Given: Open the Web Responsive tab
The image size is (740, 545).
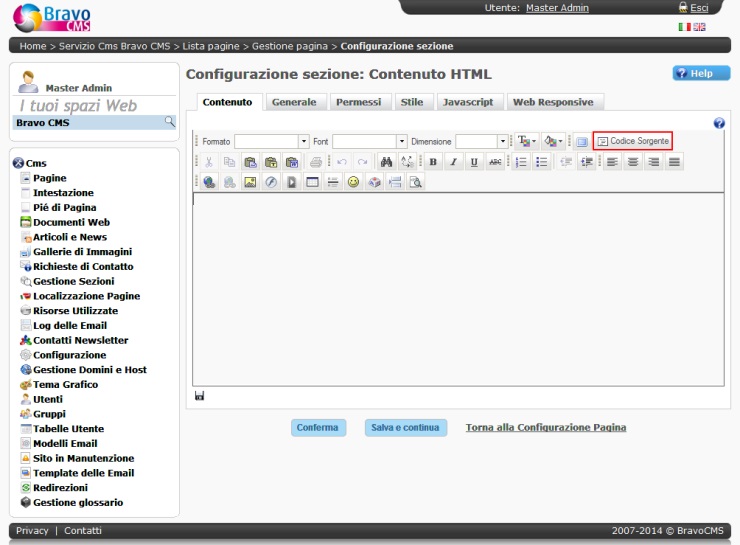Looking at the screenshot, I should (x=553, y=102).
